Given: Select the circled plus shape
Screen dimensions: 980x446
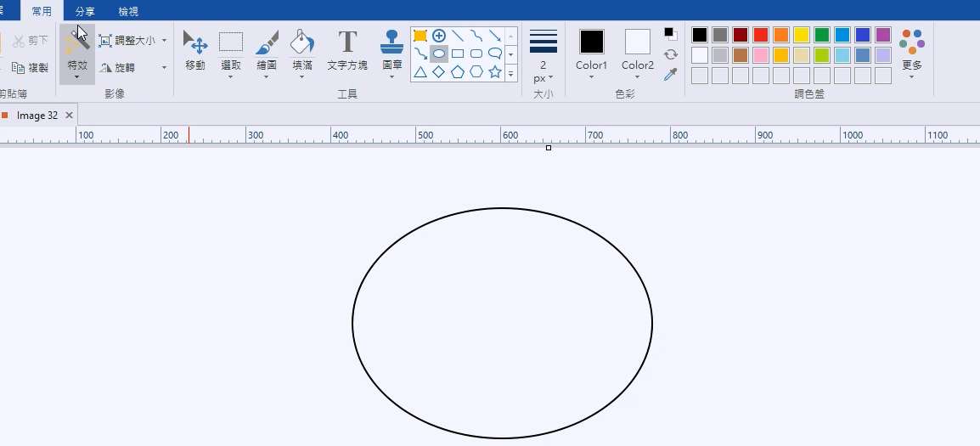Looking at the screenshot, I should (x=439, y=36).
